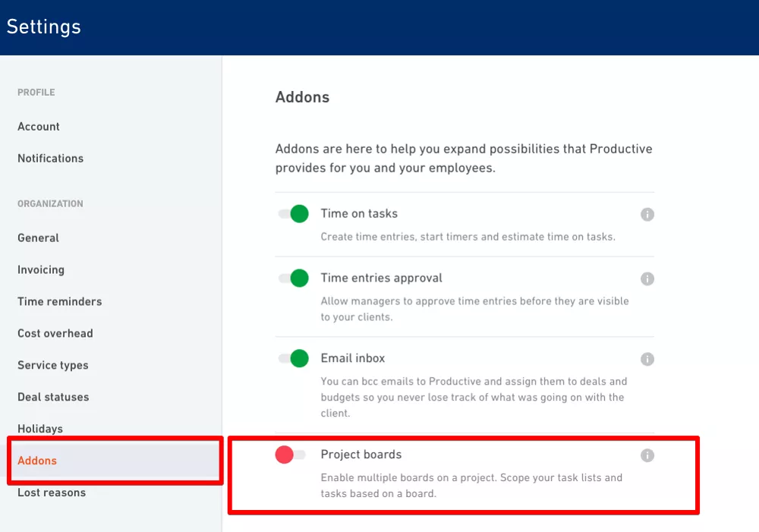Open the info icon beside Email inbox
759x532 pixels.
[x=647, y=359]
